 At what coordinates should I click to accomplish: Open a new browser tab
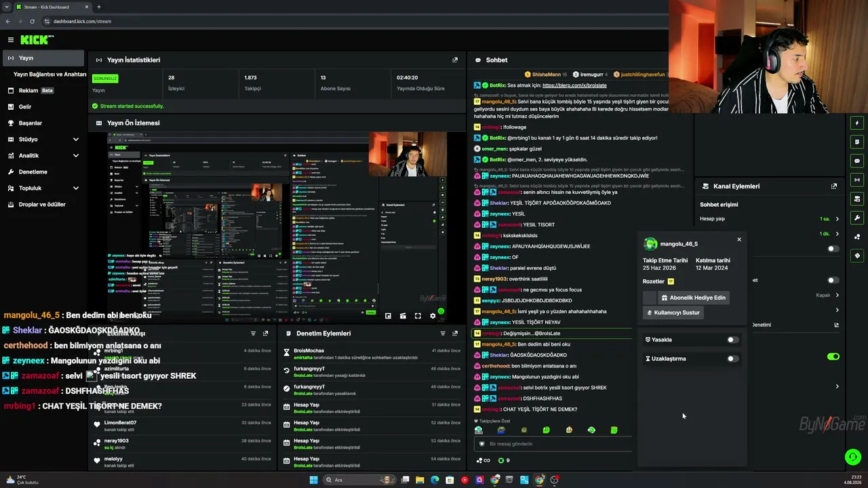coord(98,7)
